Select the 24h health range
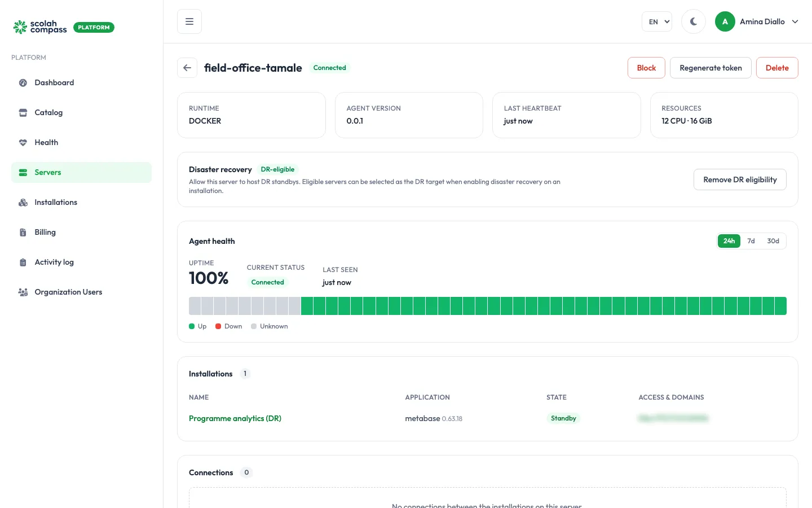812x508 pixels. (729, 241)
